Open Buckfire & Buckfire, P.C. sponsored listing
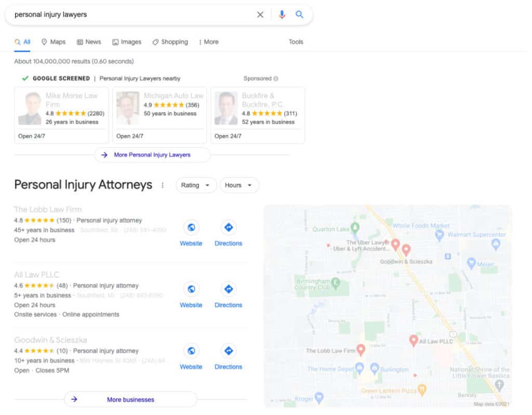 (x=258, y=115)
